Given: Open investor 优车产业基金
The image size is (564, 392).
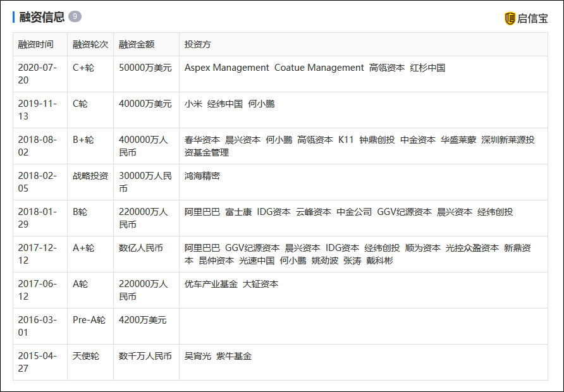Looking at the screenshot, I should (211, 284).
